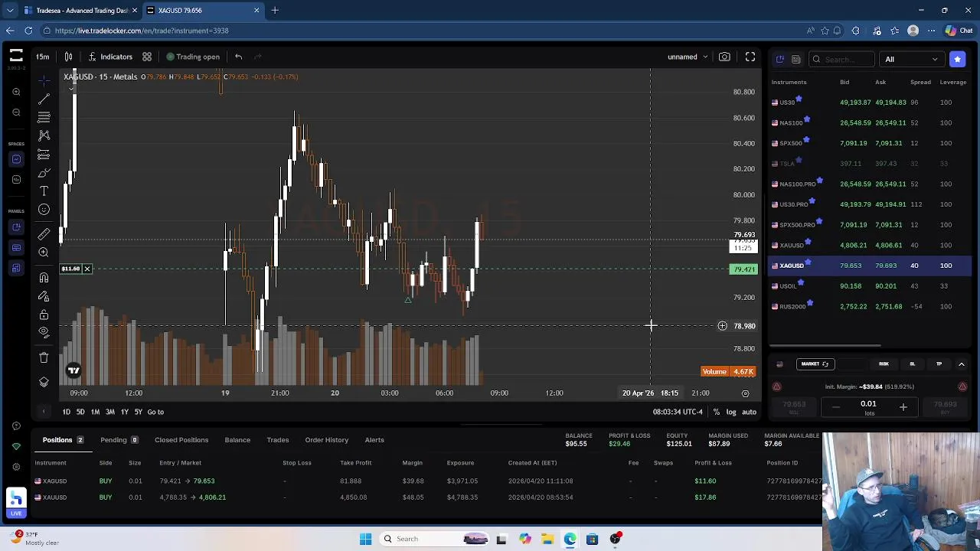980x551 pixels.
Task: Open the emoji icons tool
Action: (44, 210)
